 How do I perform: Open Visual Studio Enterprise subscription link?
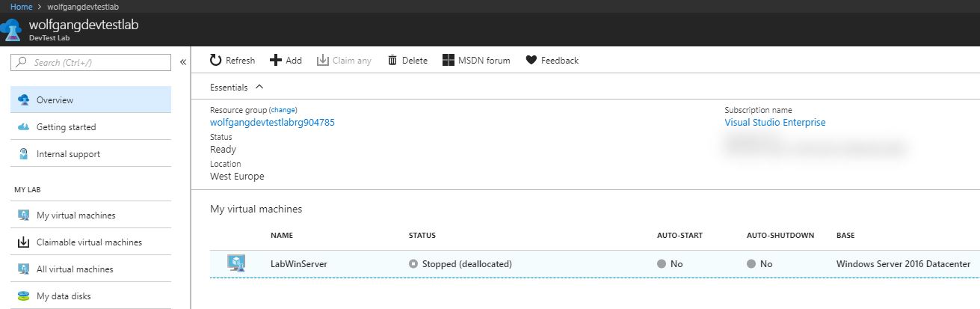pyautogui.click(x=775, y=123)
